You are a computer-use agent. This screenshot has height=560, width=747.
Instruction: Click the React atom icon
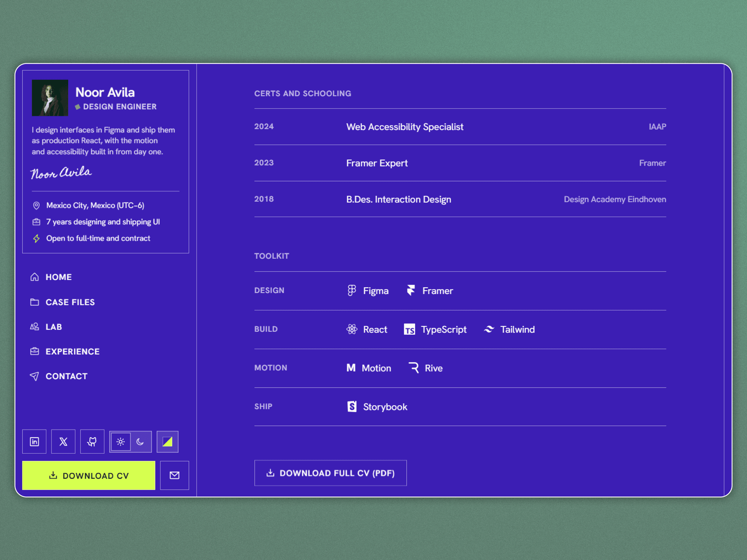pos(352,329)
